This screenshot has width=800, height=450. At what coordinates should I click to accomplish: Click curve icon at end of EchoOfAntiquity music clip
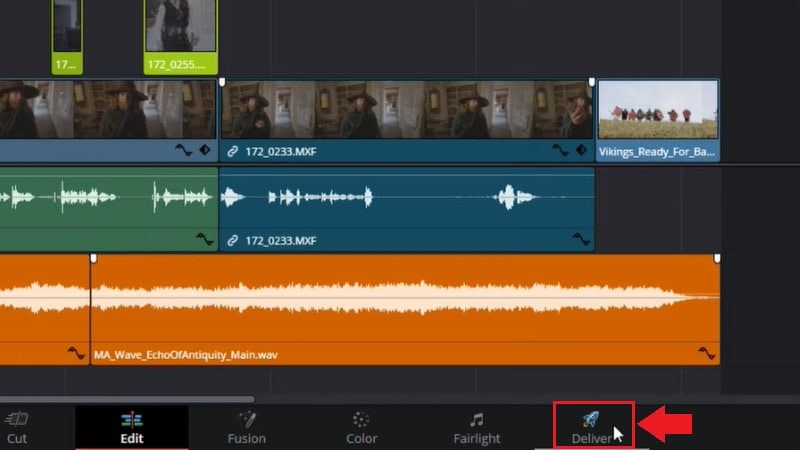707,353
